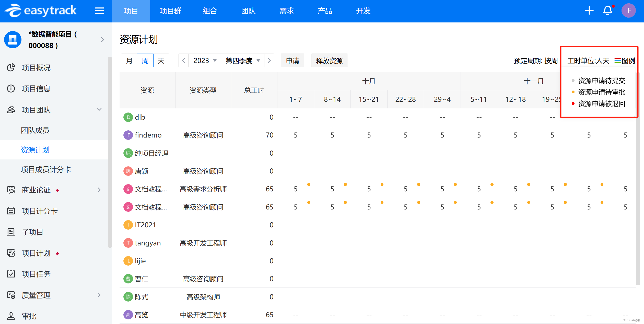
Task: Click the 总工时 column header
Action: pos(254,90)
